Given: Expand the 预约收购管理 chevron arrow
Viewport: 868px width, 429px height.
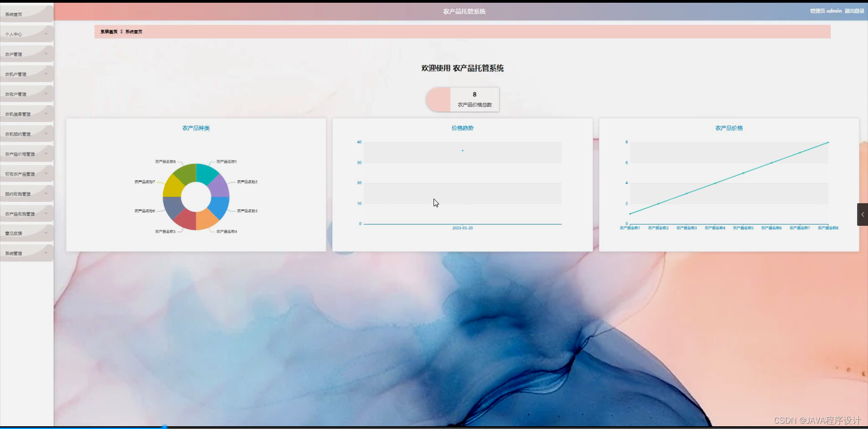Looking at the screenshot, I should click(x=46, y=193).
